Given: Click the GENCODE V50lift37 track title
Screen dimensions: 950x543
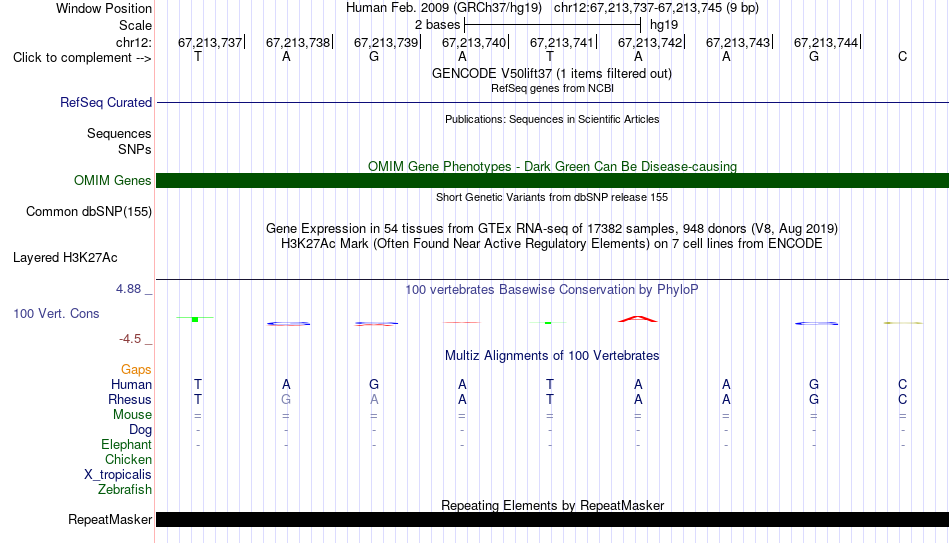Looking at the screenshot, I should (551, 73).
